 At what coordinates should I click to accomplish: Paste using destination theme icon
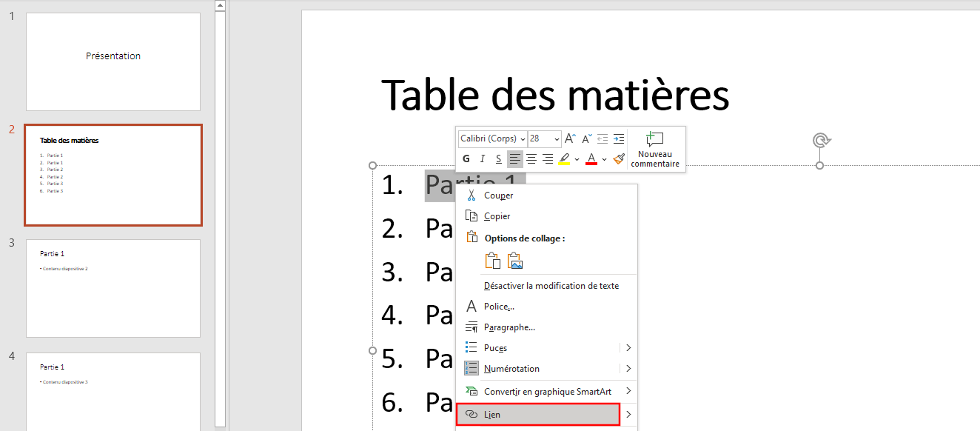493,261
